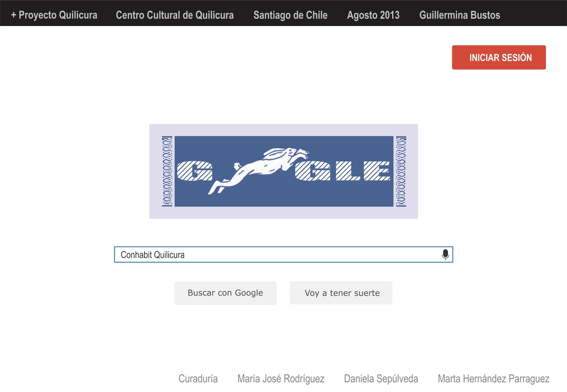Select Agosto 2013 in the top bar
This screenshot has height=392, width=567.
pos(373,15)
